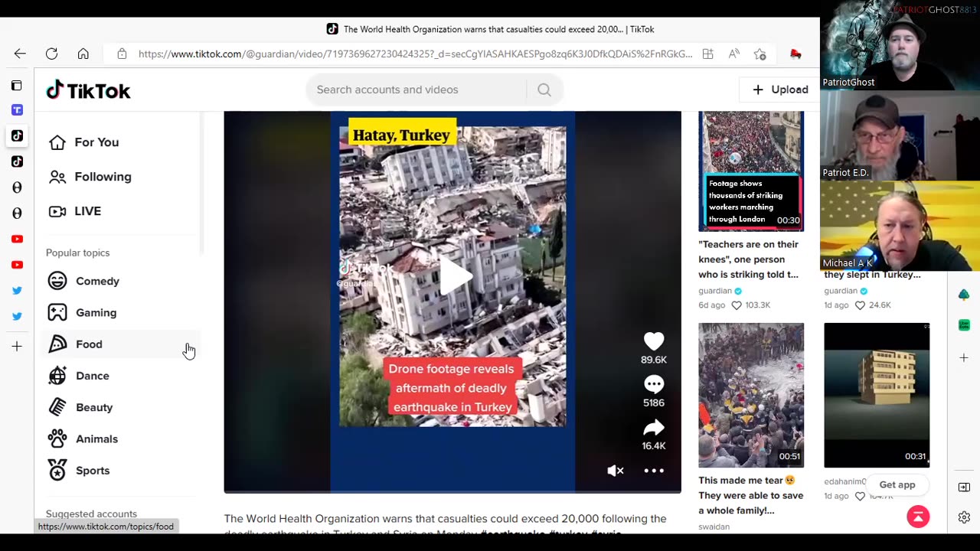Open the tab actions icon in vertical tabs
980x551 pixels.
17,85
